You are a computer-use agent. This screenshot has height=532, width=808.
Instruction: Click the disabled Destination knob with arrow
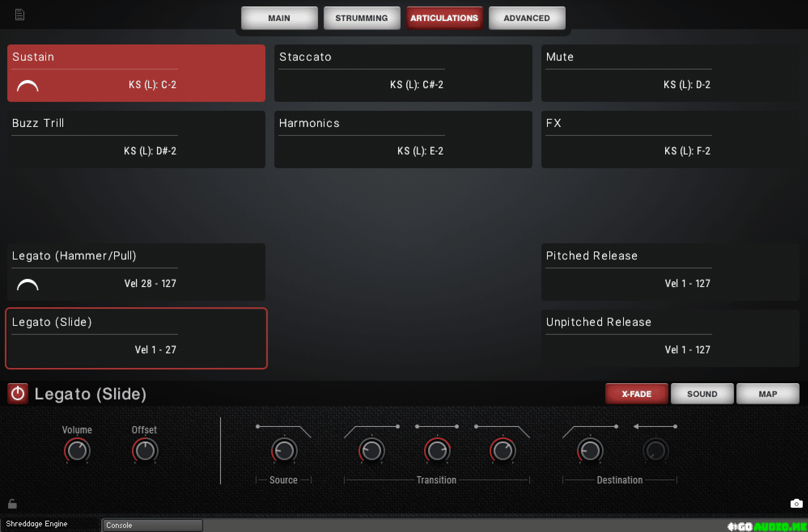click(x=655, y=451)
